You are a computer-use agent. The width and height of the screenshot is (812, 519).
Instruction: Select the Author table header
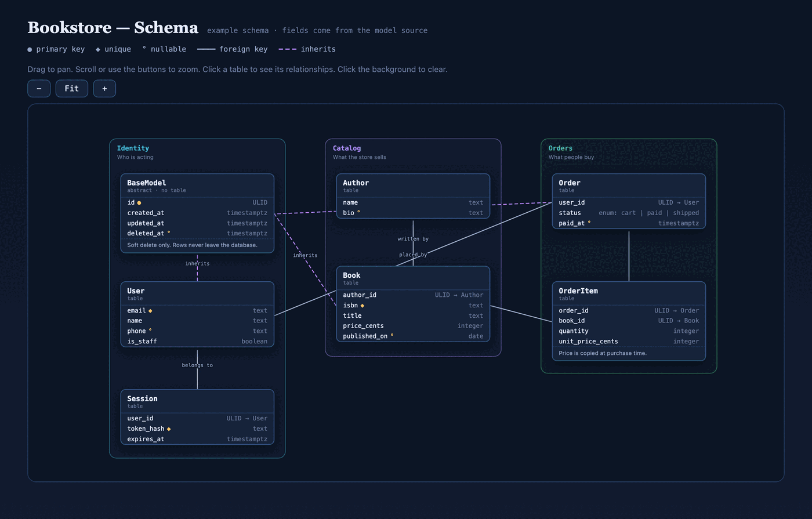click(x=413, y=186)
